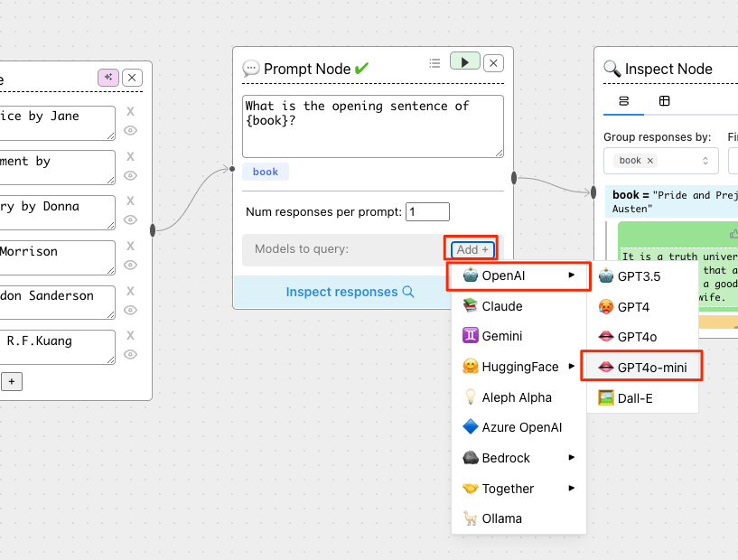
Task: Open the Prompt Node list menu icon
Action: [x=434, y=63]
